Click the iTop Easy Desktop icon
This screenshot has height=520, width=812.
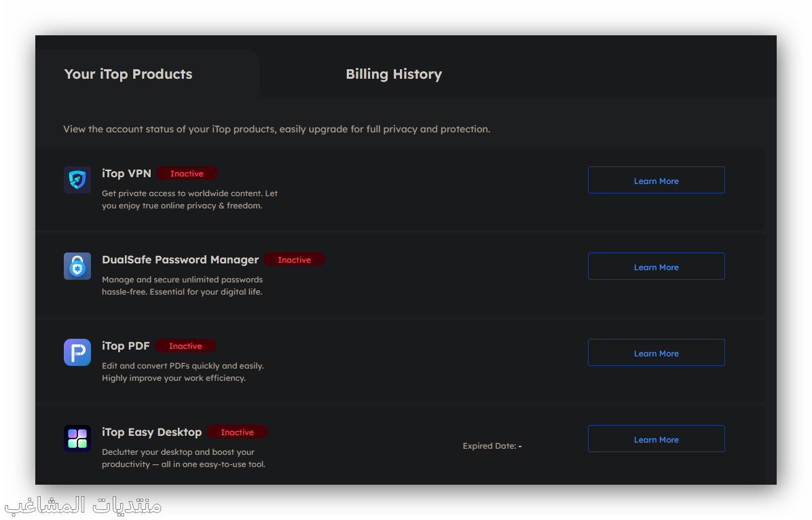77,439
